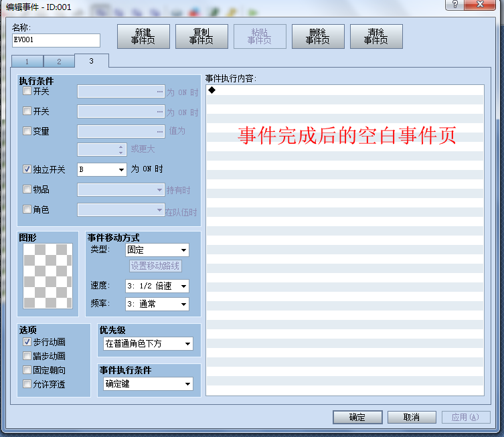Image resolution: width=504 pixels, height=437 pixels.
Task: Check the 踏步动画 option
Action: (x=27, y=356)
